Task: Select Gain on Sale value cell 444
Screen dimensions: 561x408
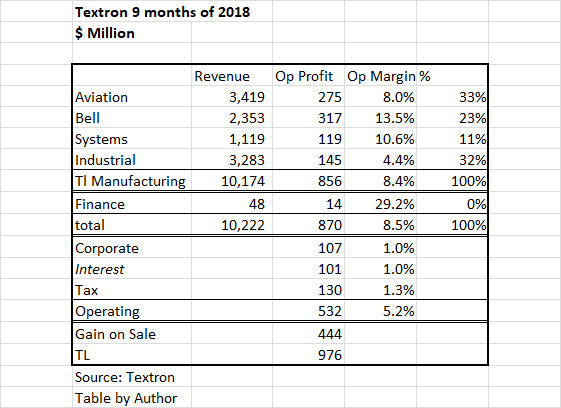Action: click(x=308, y=334)
